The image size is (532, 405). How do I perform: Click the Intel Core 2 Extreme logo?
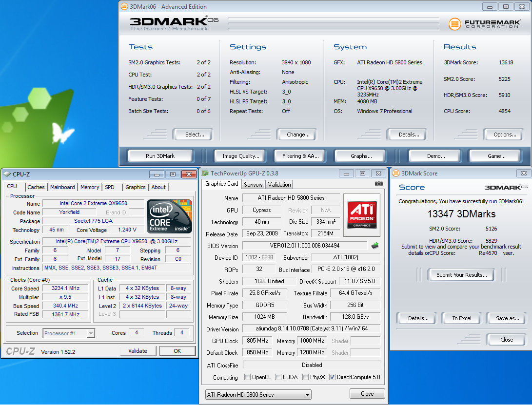click(x=169, y=216)
